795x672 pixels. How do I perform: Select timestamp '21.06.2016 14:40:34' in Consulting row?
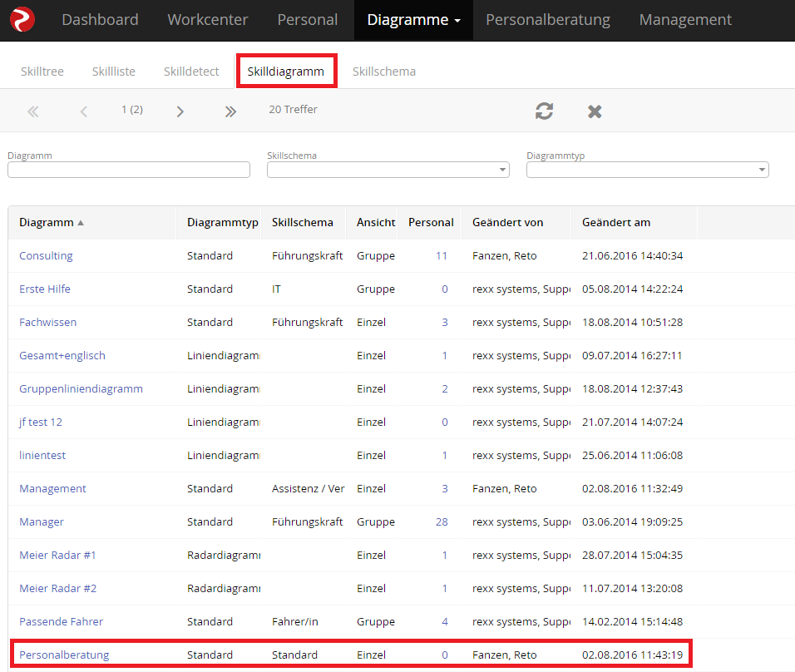pyautogui.click(x=632, y=255)
